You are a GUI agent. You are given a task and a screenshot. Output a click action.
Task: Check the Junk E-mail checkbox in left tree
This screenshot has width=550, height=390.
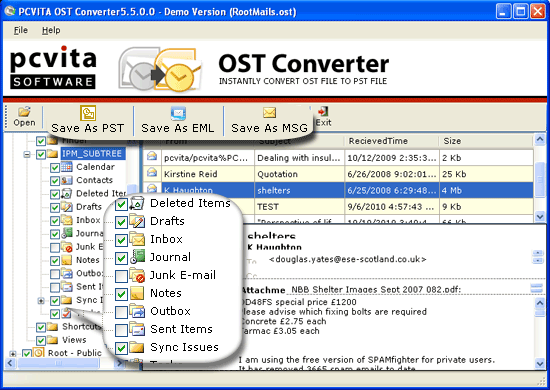tap(55, 248)
